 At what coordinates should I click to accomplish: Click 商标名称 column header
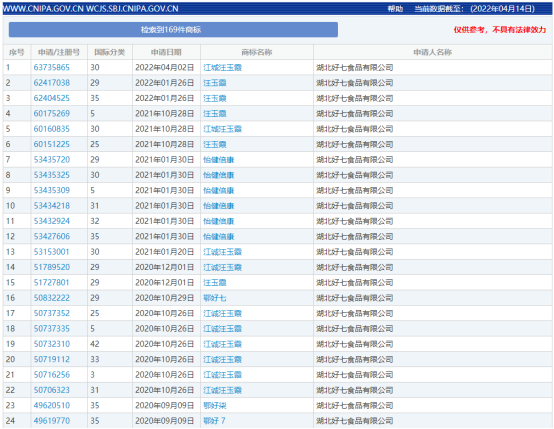(257, 52)
